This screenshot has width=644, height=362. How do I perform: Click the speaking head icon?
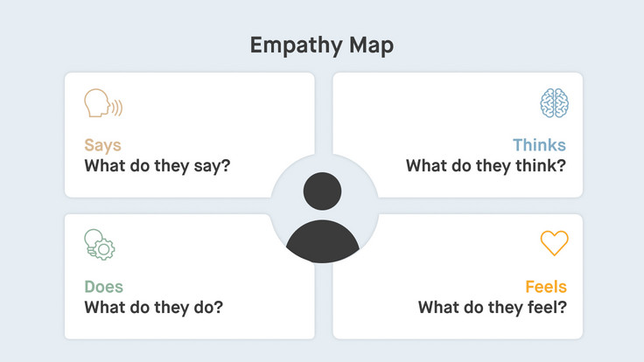101,104
